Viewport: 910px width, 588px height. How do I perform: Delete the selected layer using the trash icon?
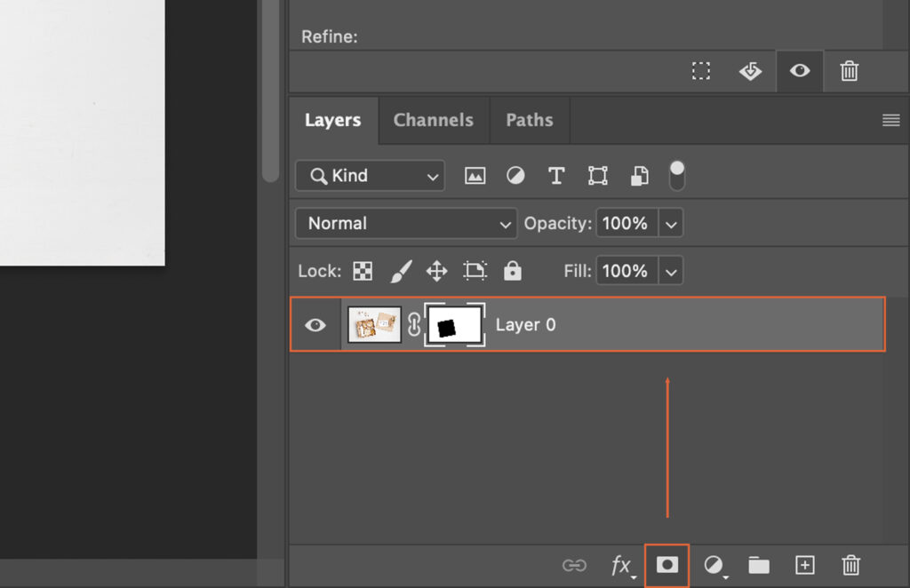tap(850, 565)
